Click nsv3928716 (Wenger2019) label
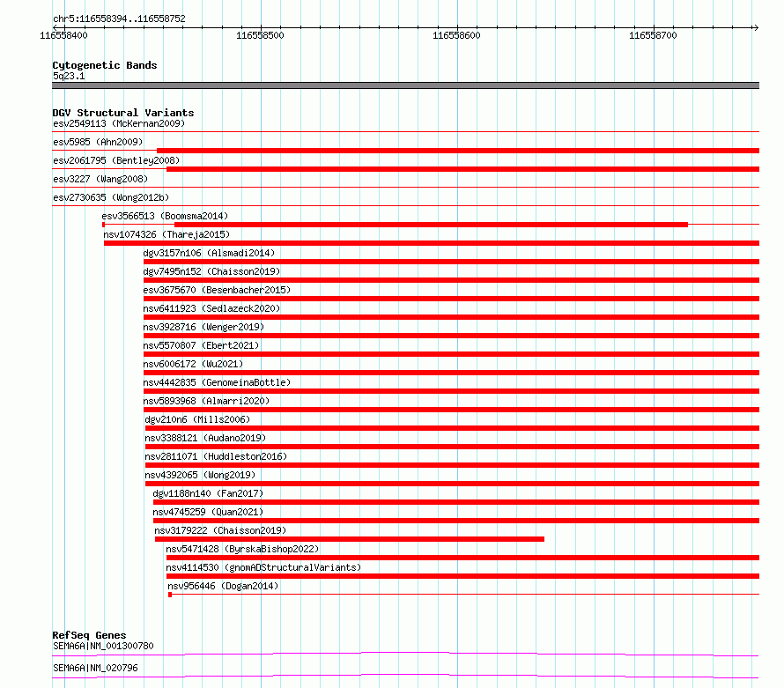Screen dimensions: 784x688 pyautogui.click(x=203, y=327)
